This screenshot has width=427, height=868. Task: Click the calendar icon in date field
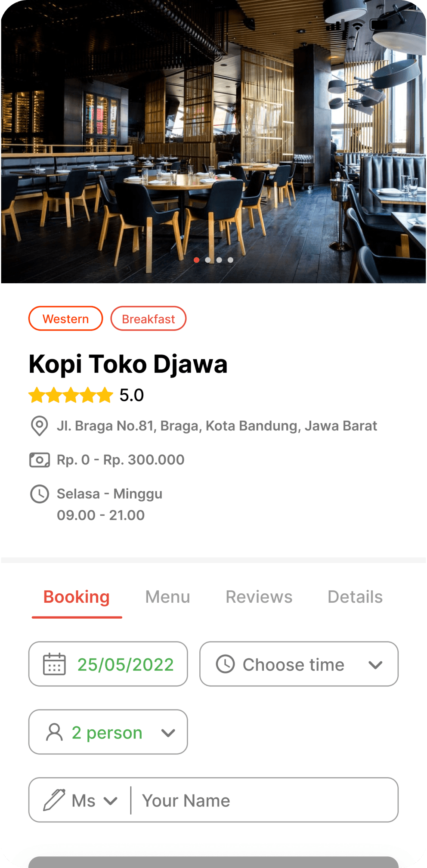pos(54,664)
